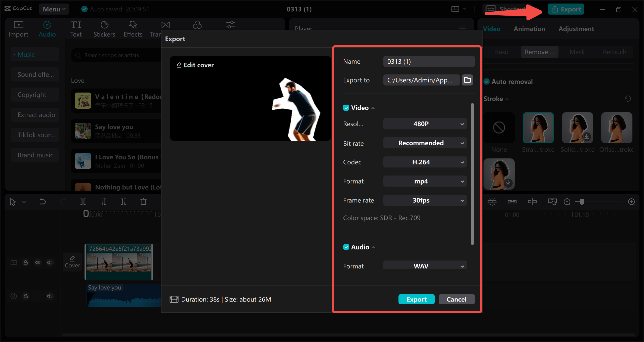
Task: Uncheck the Video section in the Export dialog
Action: point(346,107)
